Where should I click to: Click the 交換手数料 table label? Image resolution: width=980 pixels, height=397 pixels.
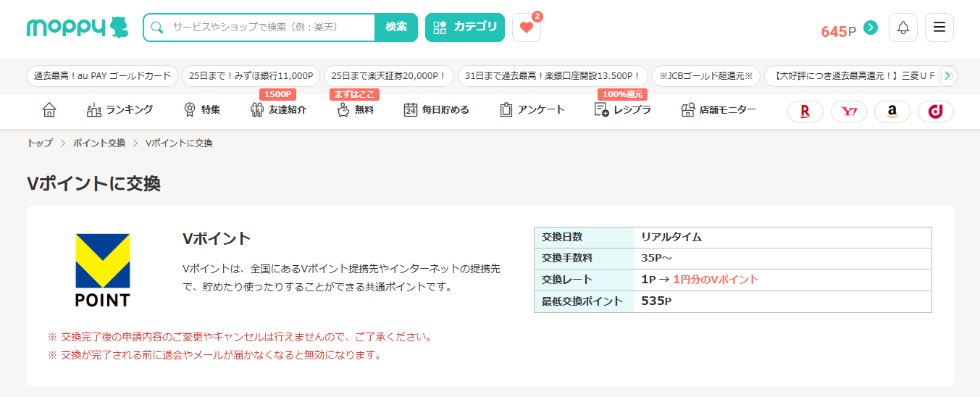click(567, 258)
